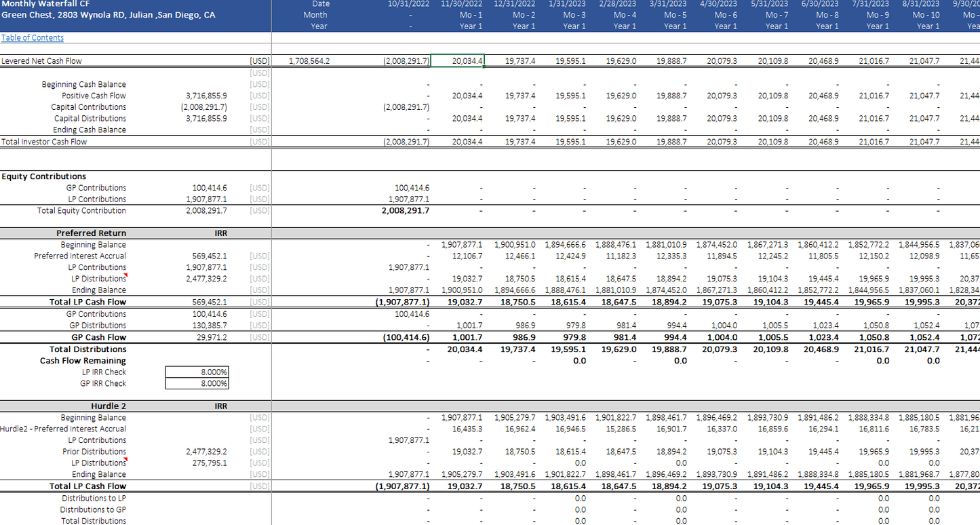The width and height of the screenshot is (980, 525).
Task: Select the Equity Contributions section label
Action: tap(44, 176)
